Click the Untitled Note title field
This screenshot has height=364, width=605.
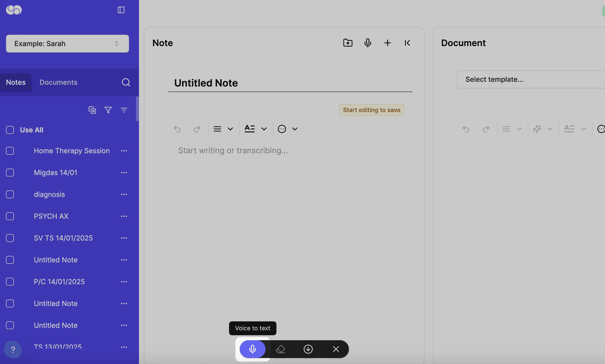click(290, 83)
